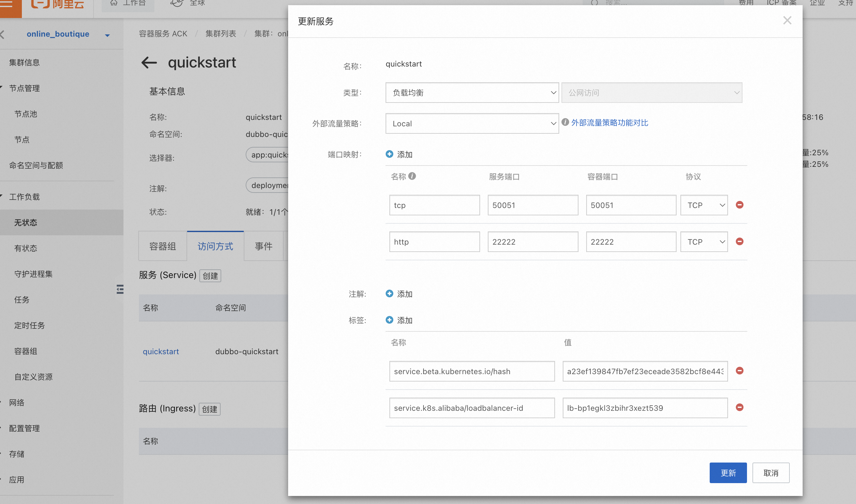
Task: Delete the service.beta.kubernetes.io/hash label
Action: (x=739, y=371)
